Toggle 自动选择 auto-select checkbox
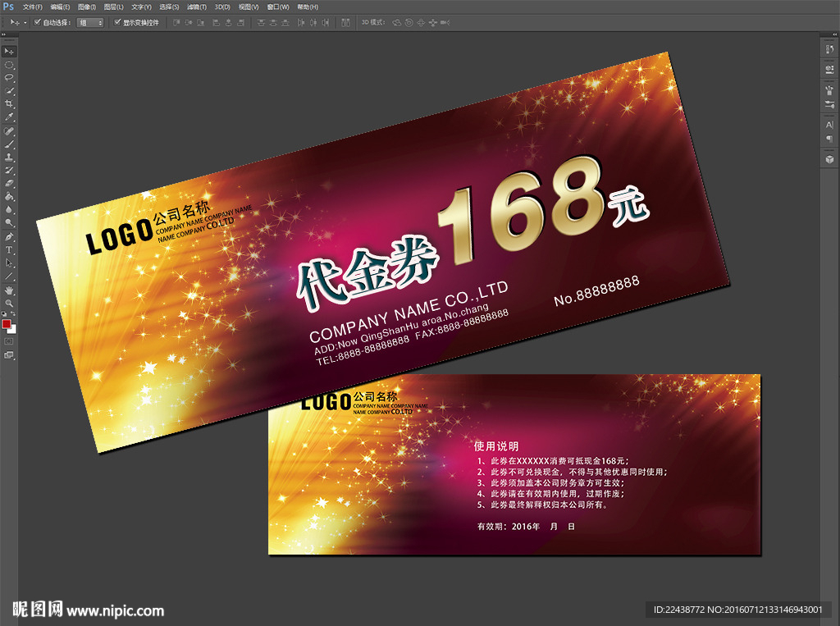 pyautogui.click(x=38, y=22)
